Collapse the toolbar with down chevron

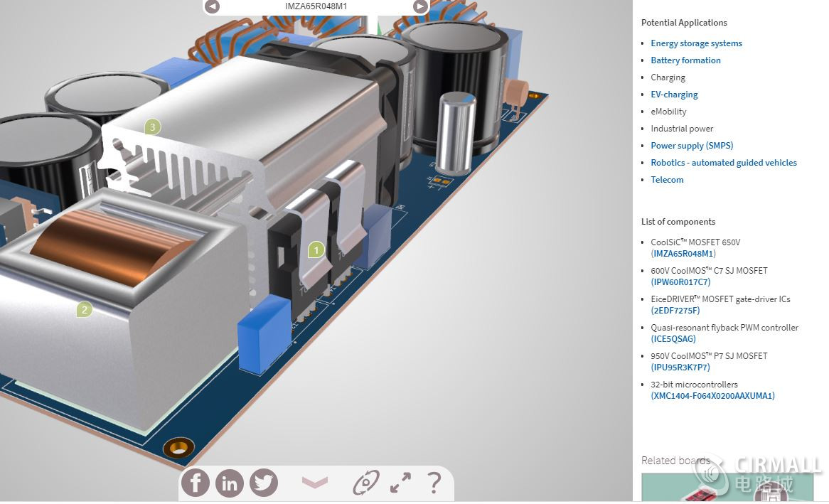click(x=315, y=483)
